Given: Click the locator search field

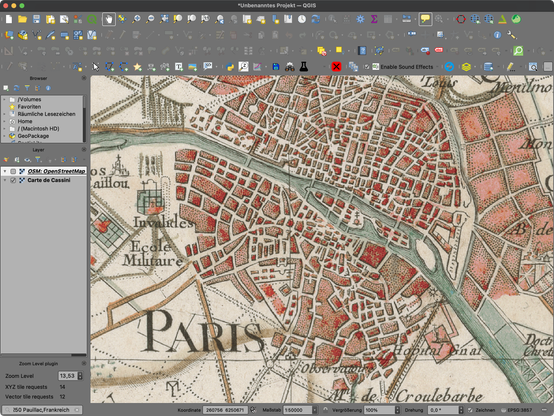Looking at the screenshot, I should coord(42,410).
